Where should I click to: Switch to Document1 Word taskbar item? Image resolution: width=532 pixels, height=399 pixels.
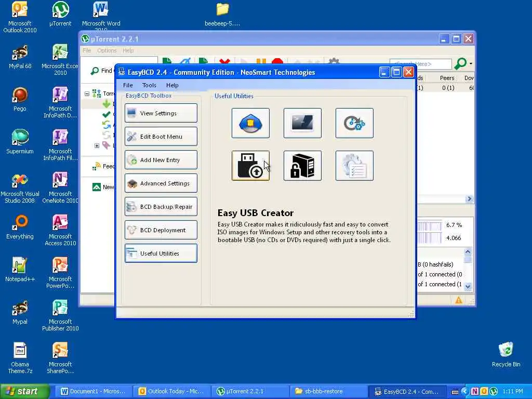pos(93,392)
